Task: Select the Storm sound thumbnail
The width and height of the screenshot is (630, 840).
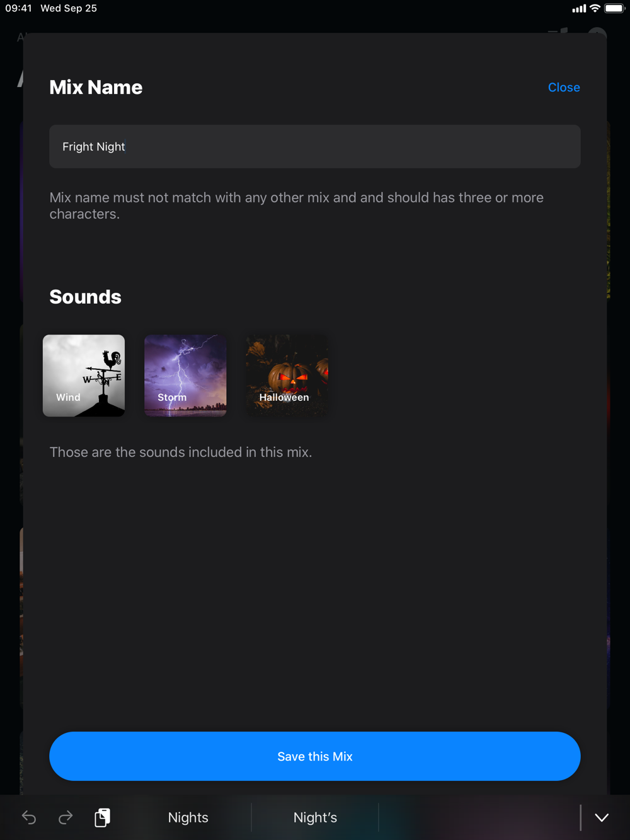Action: tap(185, 376)
